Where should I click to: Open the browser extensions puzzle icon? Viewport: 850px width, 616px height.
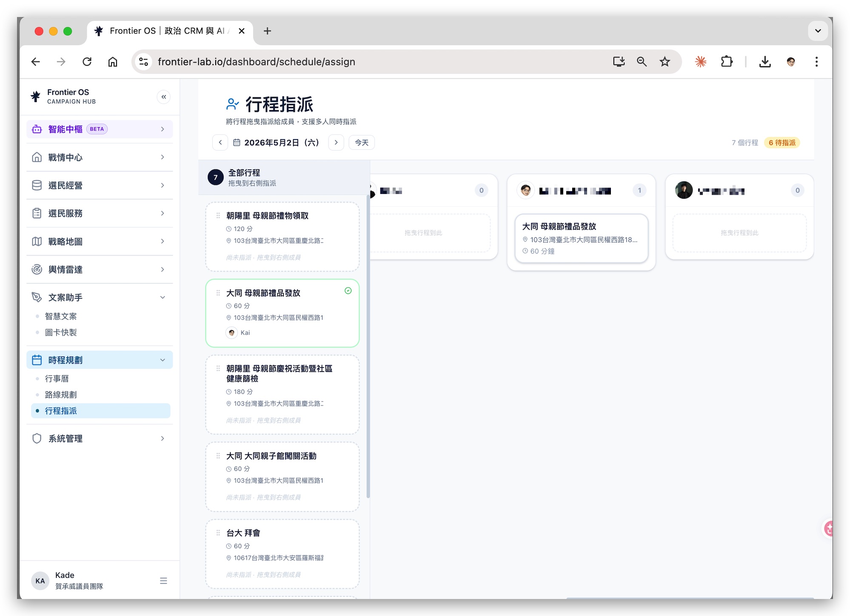coord(727,62)
